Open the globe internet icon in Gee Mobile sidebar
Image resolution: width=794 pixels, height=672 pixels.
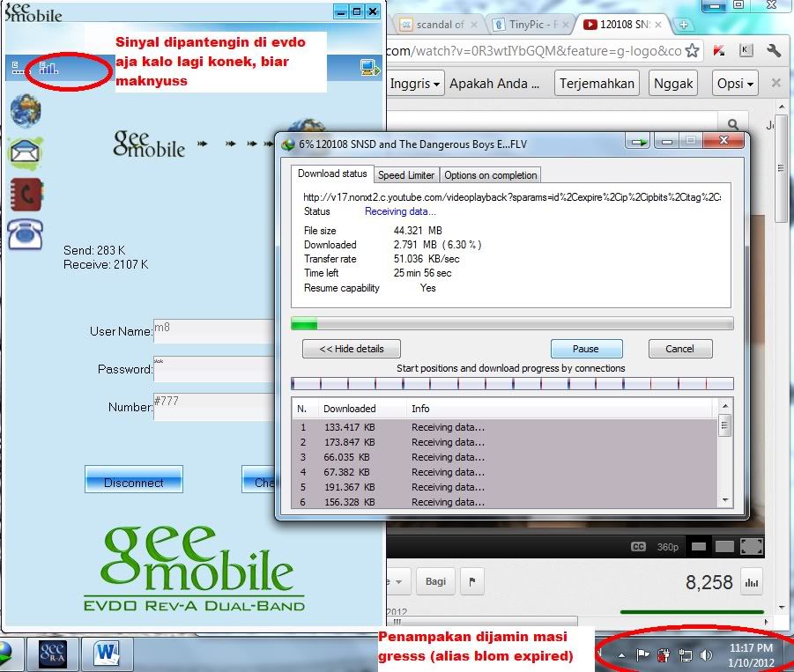(x=26, y=110)
